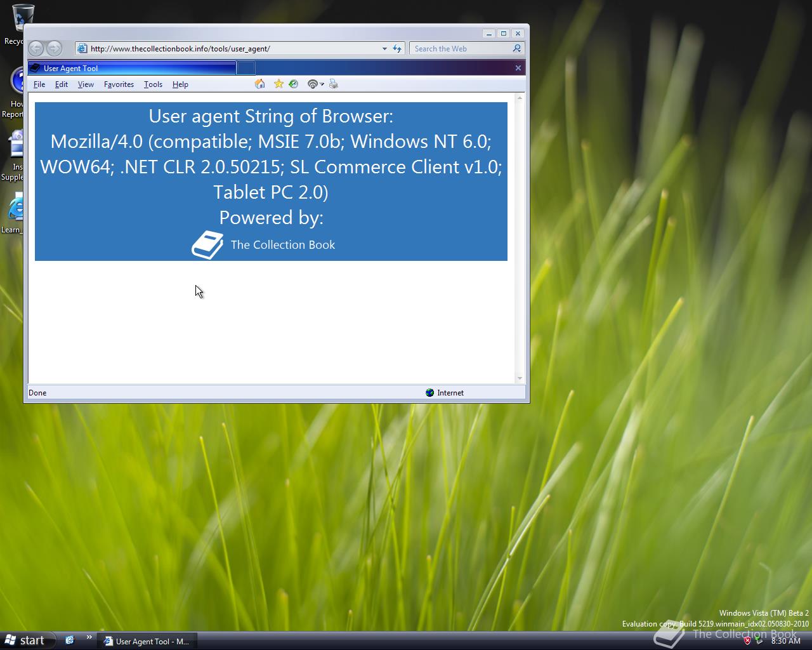Click the page icon in the address bar
Image resolution: width=812 pixels, height=650 pixels.
point(82,48)
